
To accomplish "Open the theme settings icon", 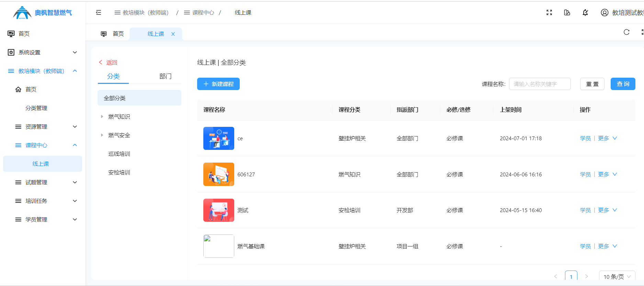I will pos(567,12).
